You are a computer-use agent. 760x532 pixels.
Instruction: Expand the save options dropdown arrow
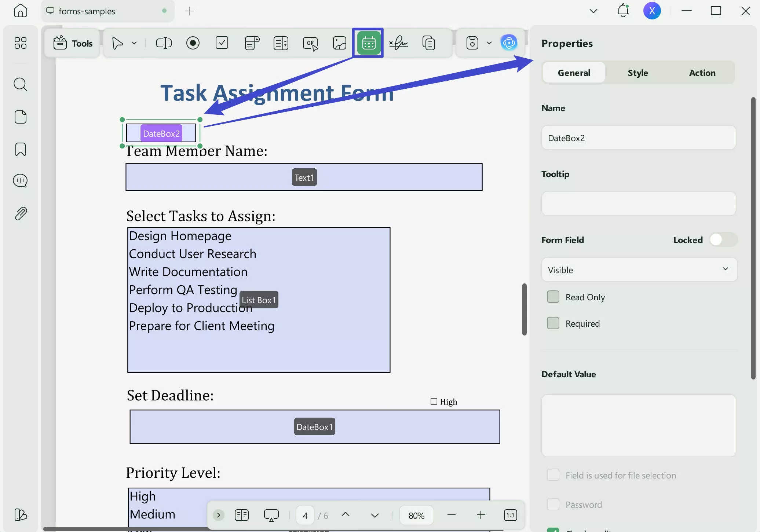pos(489,43)
